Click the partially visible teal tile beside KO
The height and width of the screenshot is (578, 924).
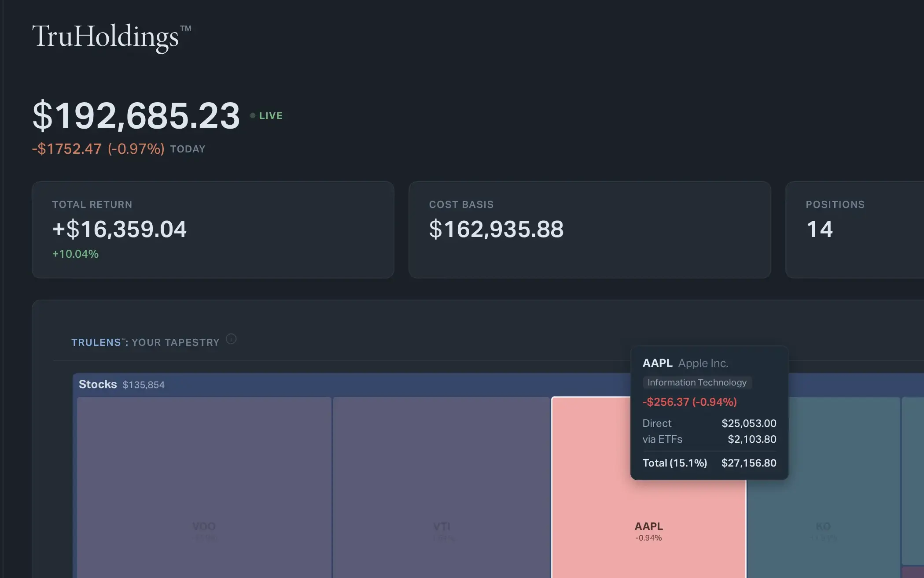pos(913,480)
